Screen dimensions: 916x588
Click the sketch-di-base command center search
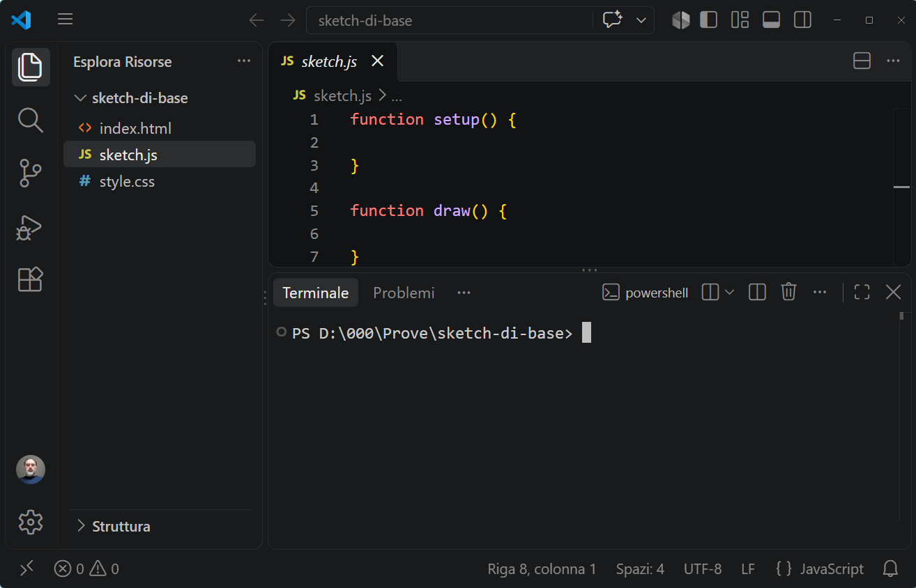click(449, 20)
